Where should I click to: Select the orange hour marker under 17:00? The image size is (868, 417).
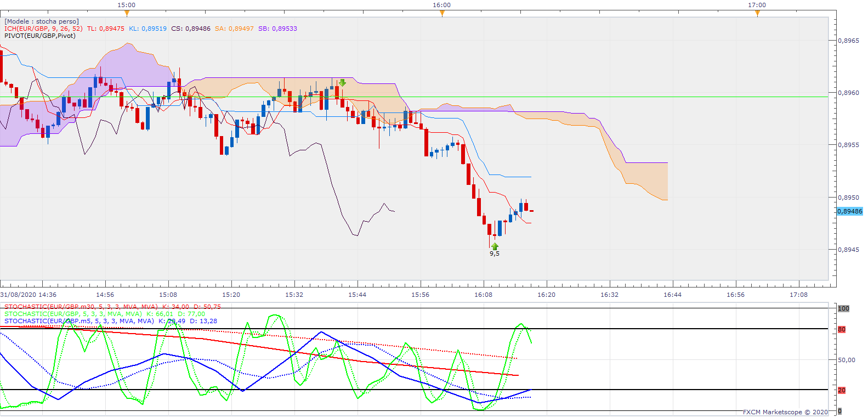pyautogui.click(x=757, y=13)
